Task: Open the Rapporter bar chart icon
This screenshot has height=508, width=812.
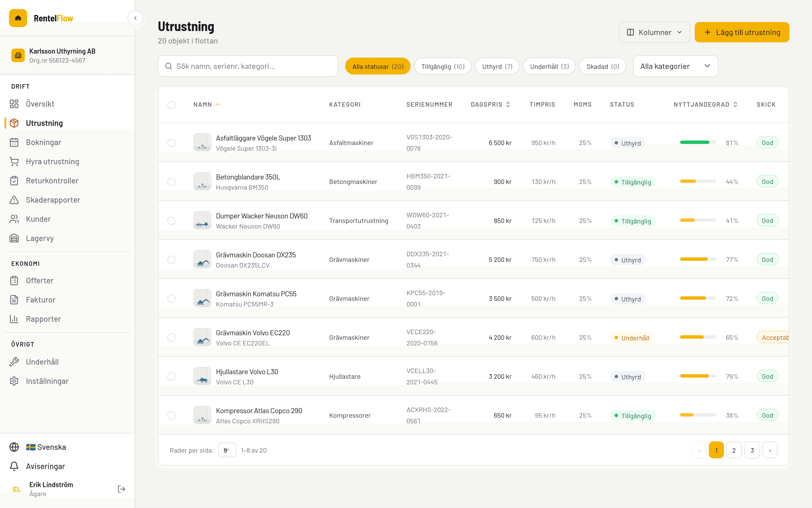Action: (14, 319)
